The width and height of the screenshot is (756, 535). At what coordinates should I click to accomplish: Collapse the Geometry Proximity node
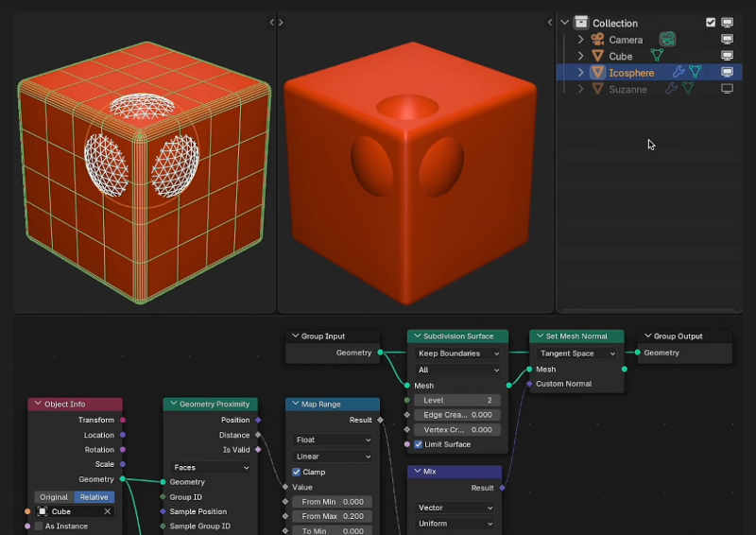pyautogui.click(x=173, y=405)
